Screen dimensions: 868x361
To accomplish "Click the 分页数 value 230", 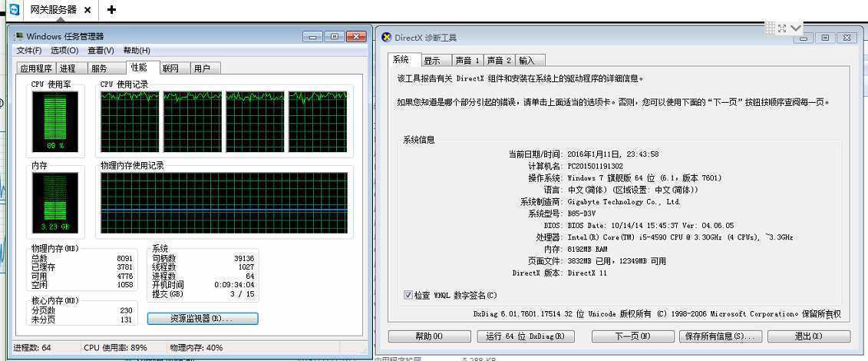I will [127, 310].
